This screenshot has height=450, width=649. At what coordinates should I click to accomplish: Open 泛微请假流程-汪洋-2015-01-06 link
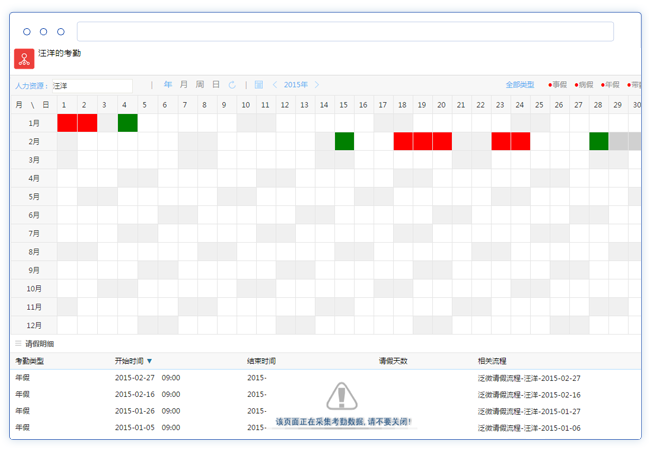(530, 427)
